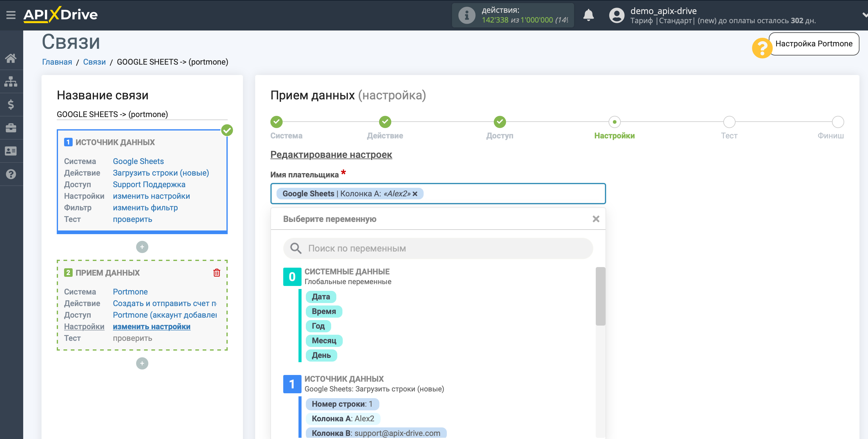Open the Portmone system link

click(130, 292)
